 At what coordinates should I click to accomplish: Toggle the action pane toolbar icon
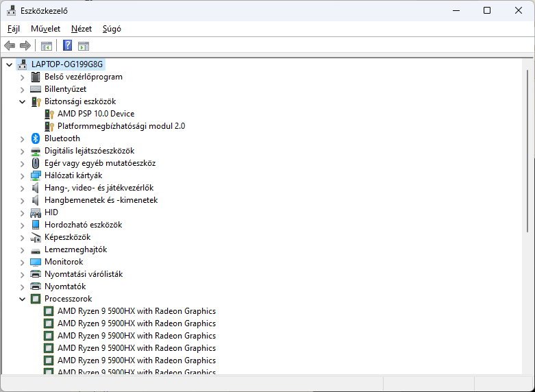(84, 46)
